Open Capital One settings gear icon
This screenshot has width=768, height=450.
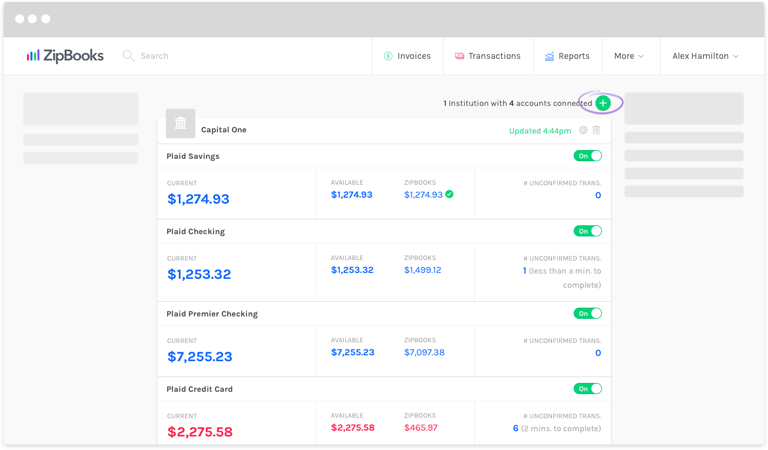click(x=583, y=130)
